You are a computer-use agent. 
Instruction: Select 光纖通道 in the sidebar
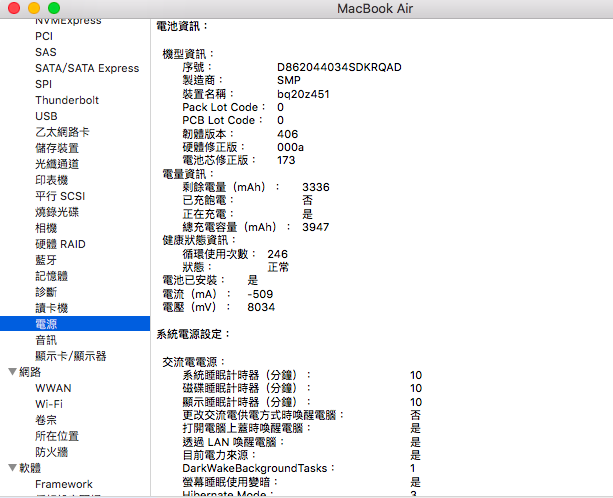57,164
